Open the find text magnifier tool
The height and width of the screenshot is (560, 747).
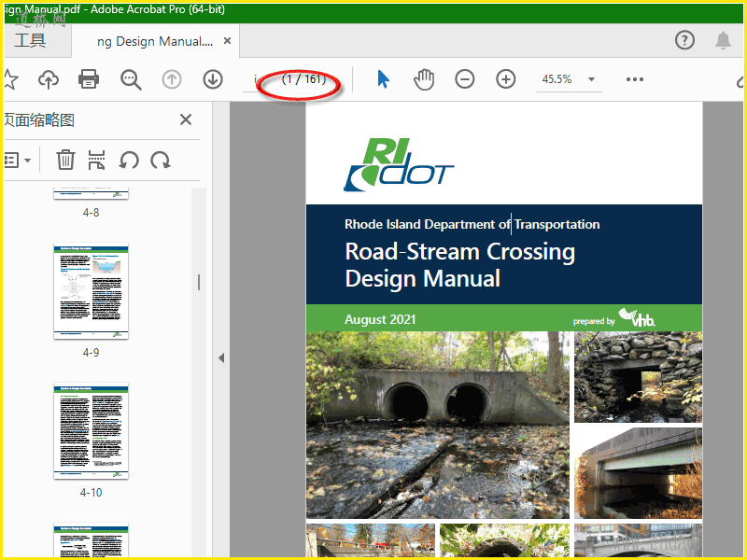point(131,79)
